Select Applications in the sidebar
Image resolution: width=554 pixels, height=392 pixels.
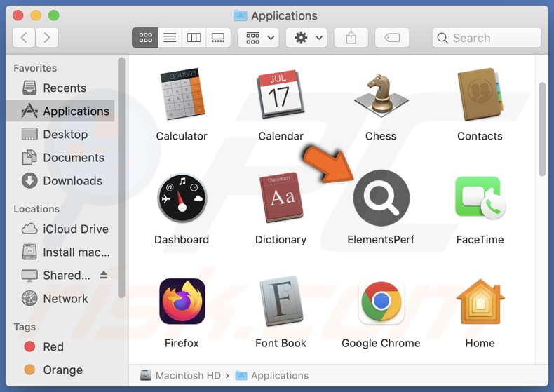(60, 111)
